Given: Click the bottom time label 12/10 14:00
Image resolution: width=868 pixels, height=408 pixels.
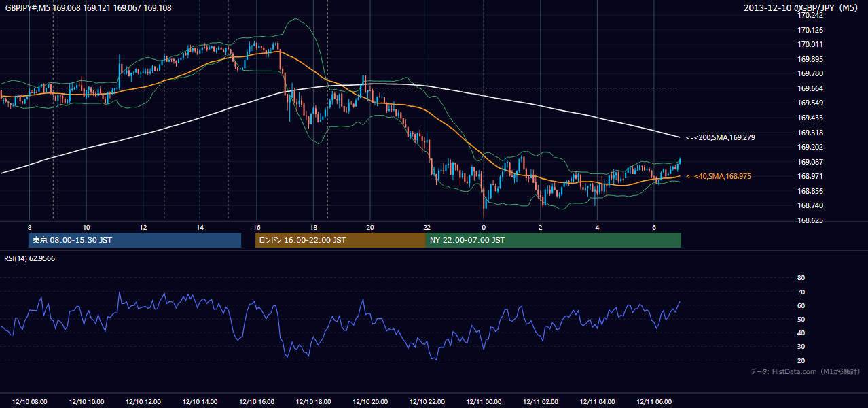Looking at the screenshot, I should [200, 402].
